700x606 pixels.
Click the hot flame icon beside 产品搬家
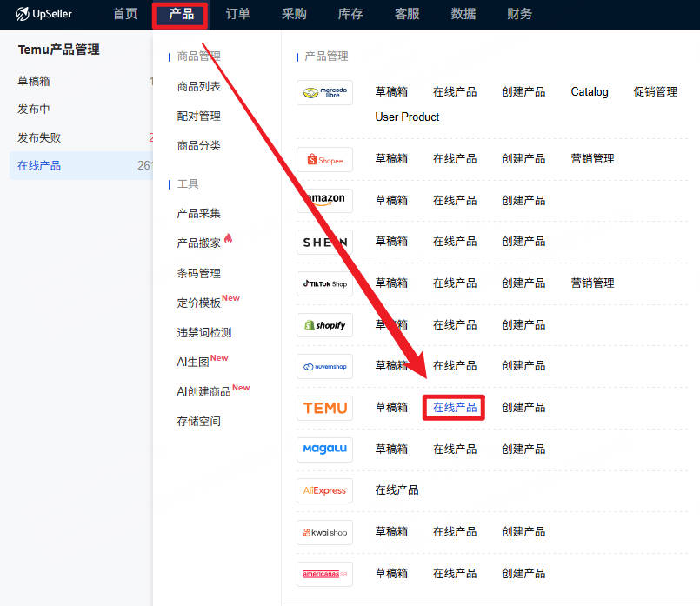228,238
